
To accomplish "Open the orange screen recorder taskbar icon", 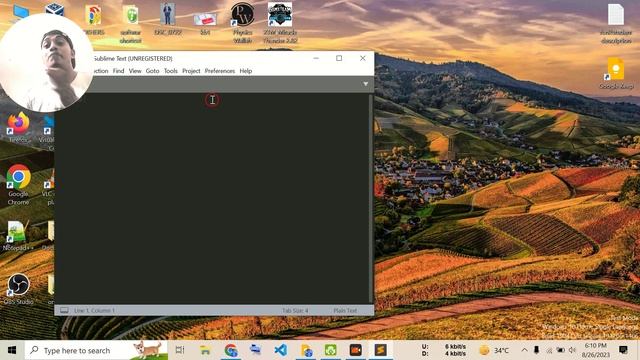I will tap(356, 350).
